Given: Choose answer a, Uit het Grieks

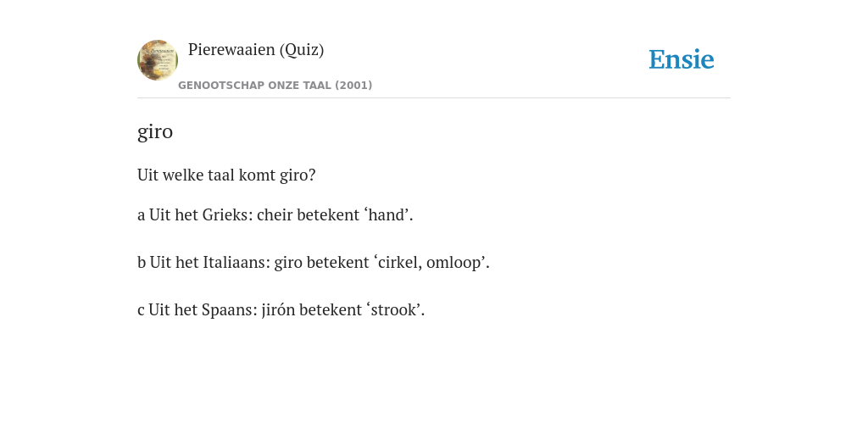Looking at the screenshot, I should 275,214.
